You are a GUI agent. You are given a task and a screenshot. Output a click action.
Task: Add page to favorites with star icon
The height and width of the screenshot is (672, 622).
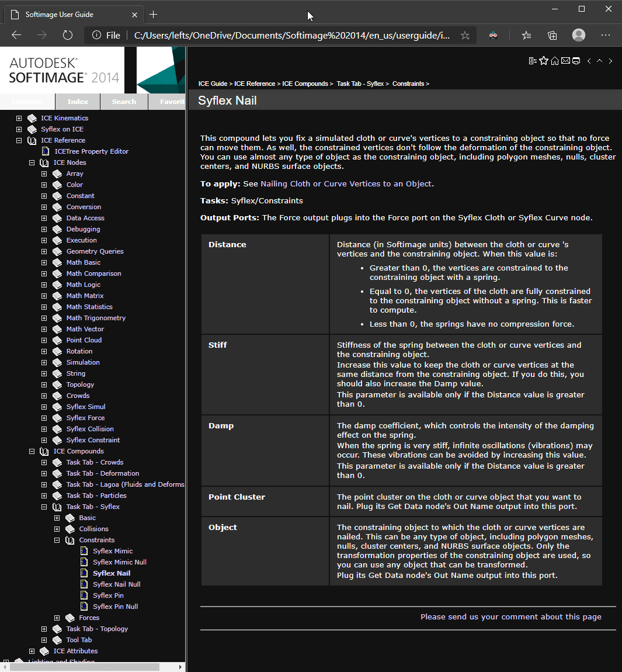pyautogui.click(x=544, y=61)
